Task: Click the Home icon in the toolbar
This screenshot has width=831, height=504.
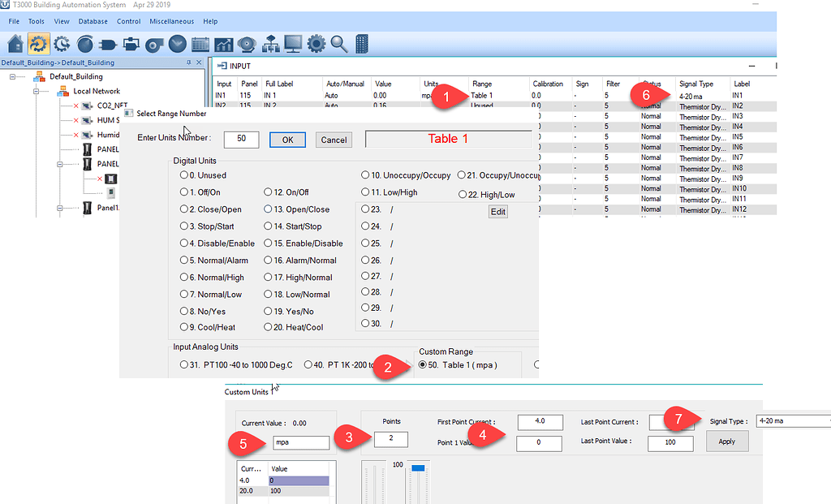Action: point(14,45)
